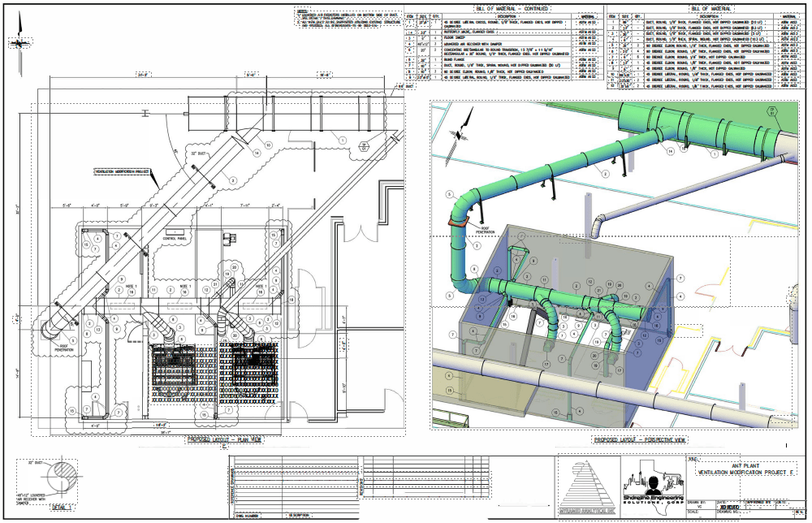
Task: Select the Shoreline Engineering Solutions logo
Action: coord(654,487)
